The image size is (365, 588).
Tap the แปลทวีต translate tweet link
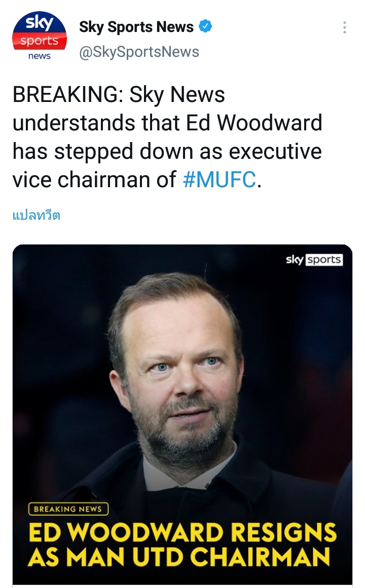click(x=36, y=215)
